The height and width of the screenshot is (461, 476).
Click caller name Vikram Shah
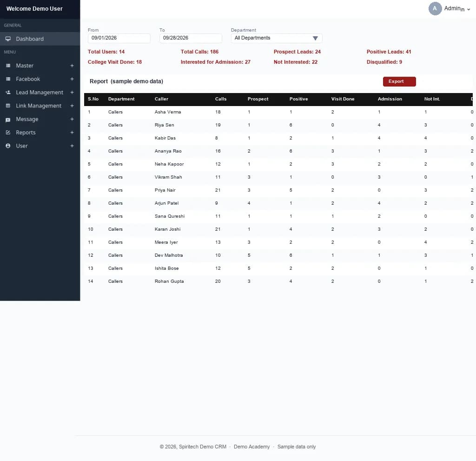(x=168, y=178)
